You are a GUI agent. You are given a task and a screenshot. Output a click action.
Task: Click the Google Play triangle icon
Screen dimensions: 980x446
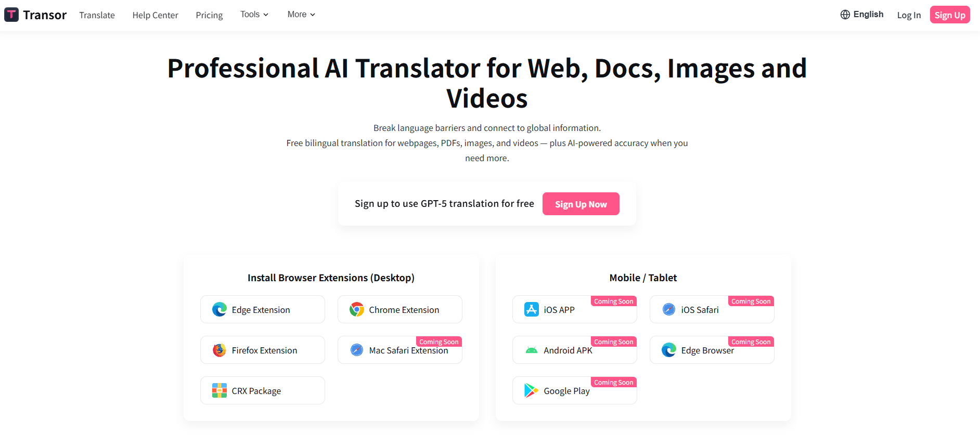pos(532,390)
